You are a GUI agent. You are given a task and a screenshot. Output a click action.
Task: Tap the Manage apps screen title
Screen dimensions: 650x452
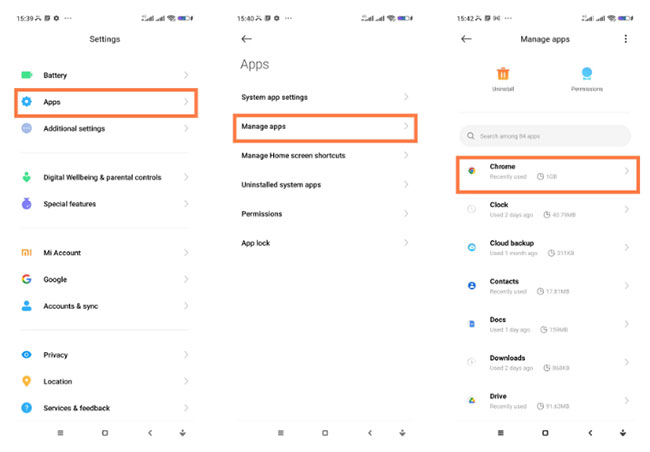pyautogui.click(x=545, y=39)
